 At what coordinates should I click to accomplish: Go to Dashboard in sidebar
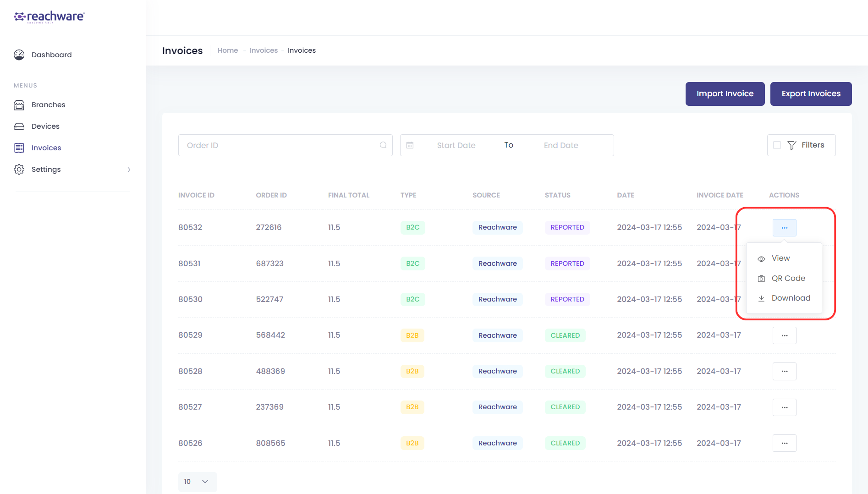[x=51, y=55]
